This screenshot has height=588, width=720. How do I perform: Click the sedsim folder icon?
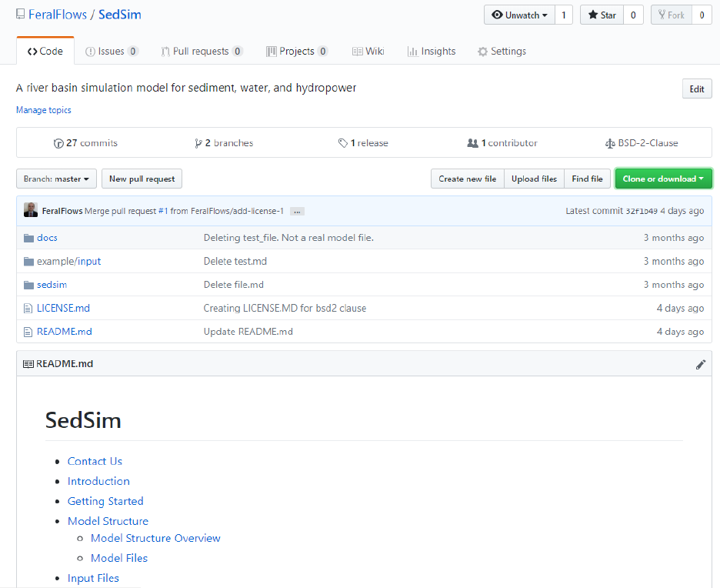point(28,285)
